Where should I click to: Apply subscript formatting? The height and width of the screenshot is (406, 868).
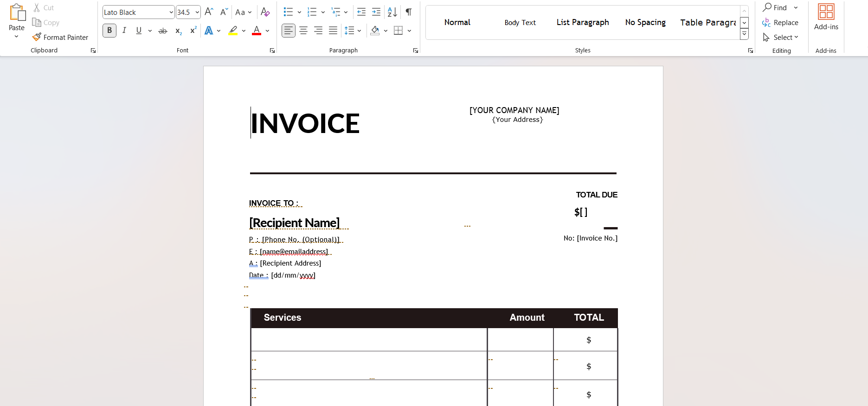click(x=179, y=31)
